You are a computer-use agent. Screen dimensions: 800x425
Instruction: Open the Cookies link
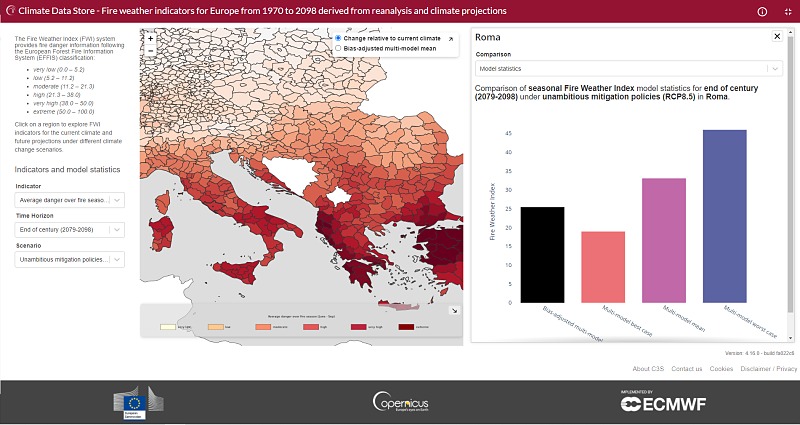click(x=721, y=368)
